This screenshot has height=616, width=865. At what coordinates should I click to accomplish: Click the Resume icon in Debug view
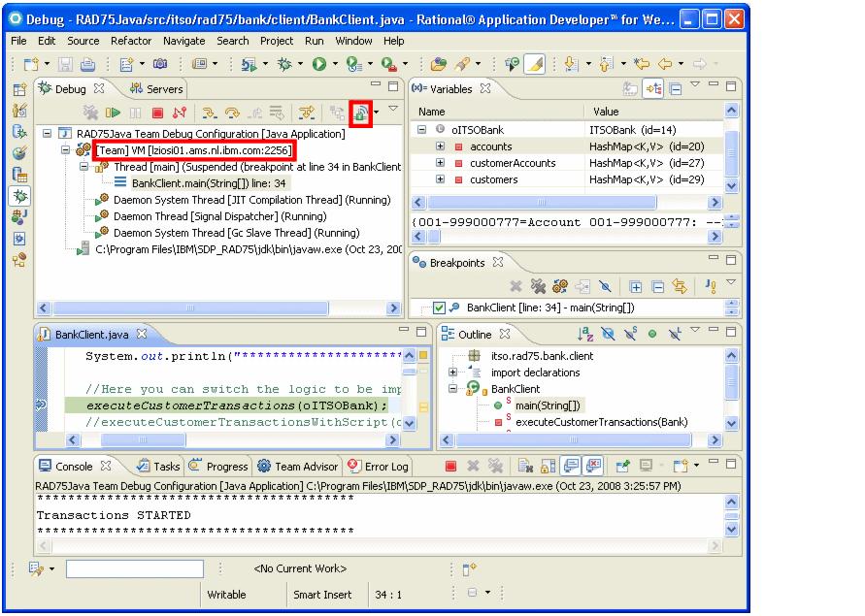click(x=113, y=113)
